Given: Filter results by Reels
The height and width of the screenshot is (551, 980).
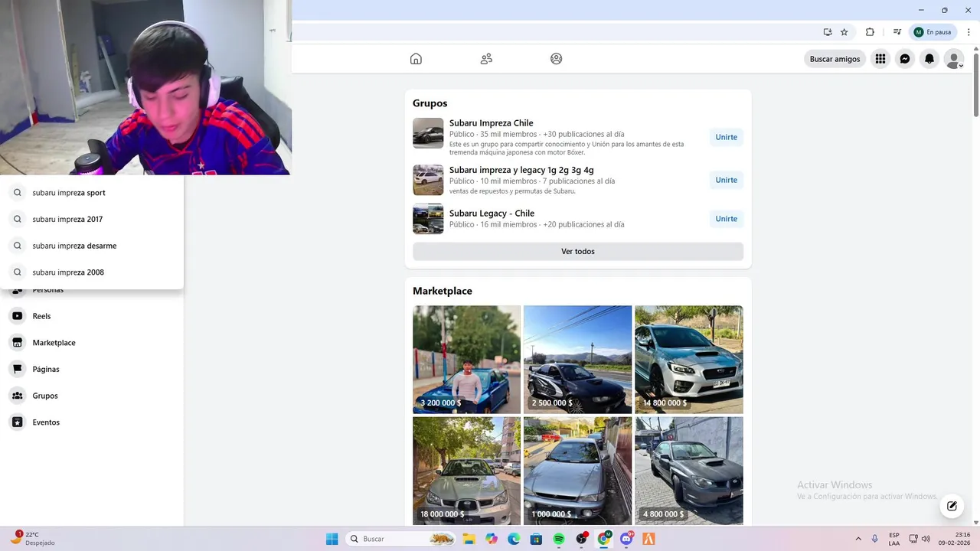Looking at the screenshot, I should pos(92,316).
